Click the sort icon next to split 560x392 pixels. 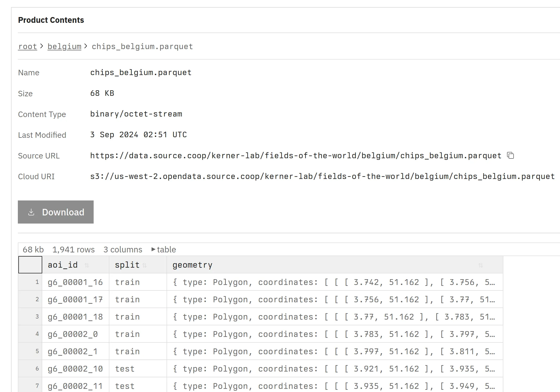pos(145,265)
